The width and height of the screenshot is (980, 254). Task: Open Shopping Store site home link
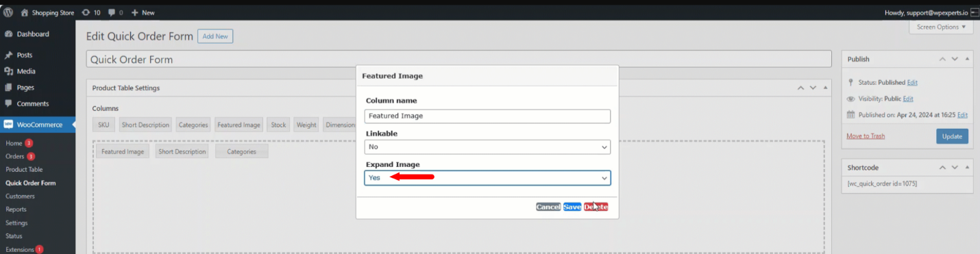click(48, 12)
